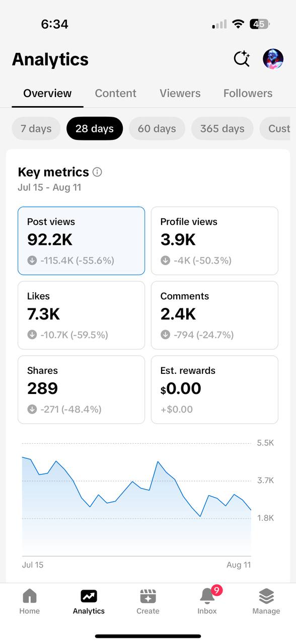Select the Profile views metric card

214,241
